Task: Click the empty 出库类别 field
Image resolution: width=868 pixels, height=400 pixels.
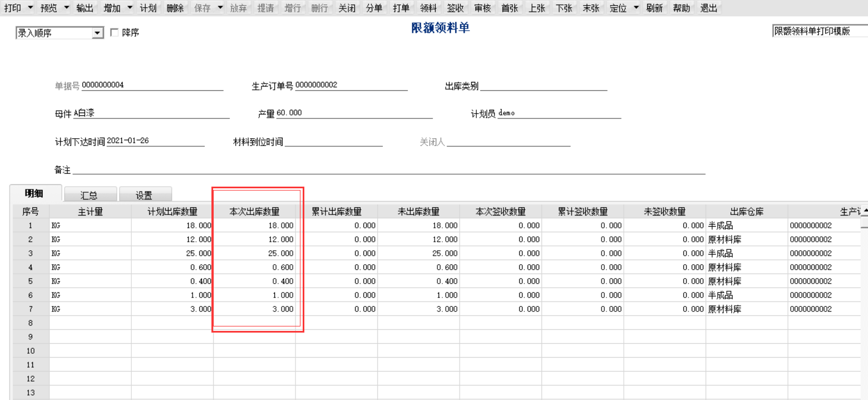Action: pos(544,86)
